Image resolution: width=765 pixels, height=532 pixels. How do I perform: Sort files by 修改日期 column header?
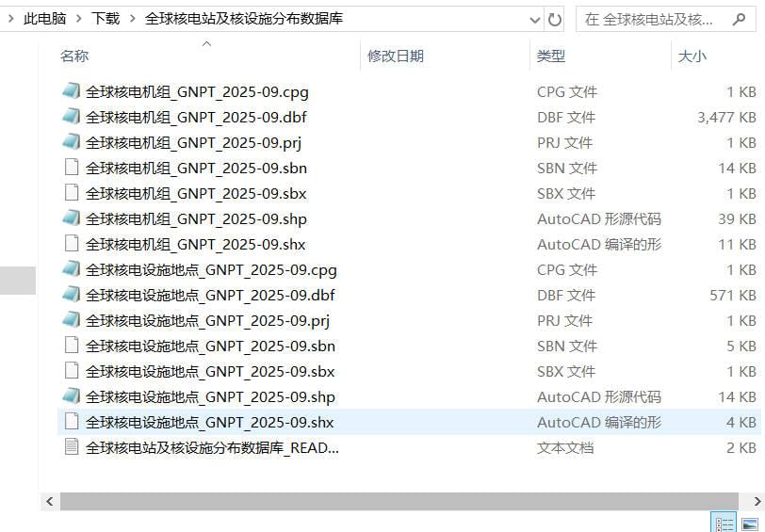pyautogui.click(x=395, y=56)
